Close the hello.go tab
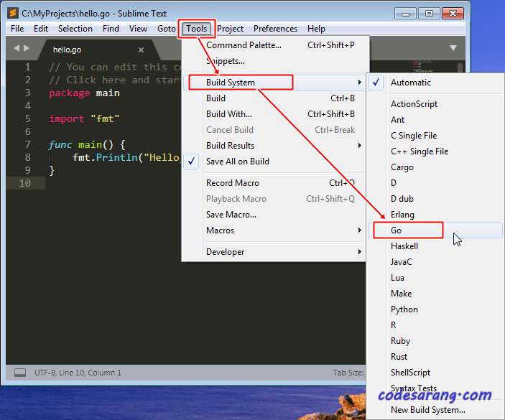Image resolution: width=505 pixels, height=420 pixels. (x=141, y=50)
